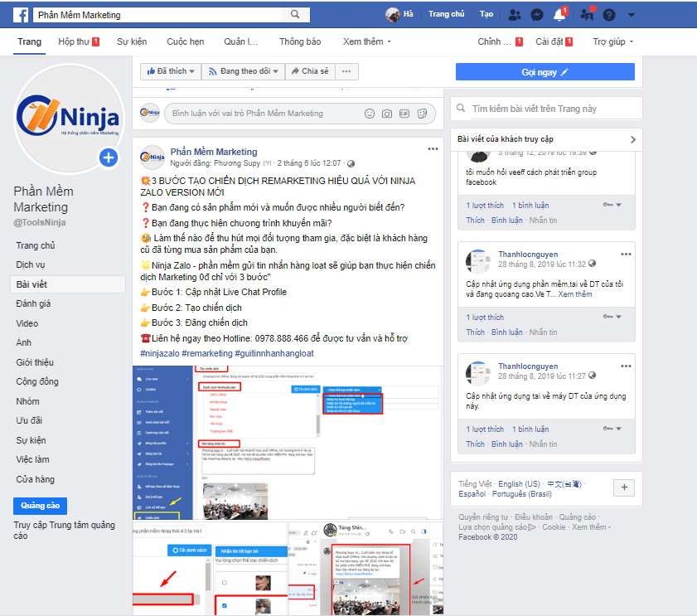The image size is (697, 616).
Task: Select Nhóm in the left sidebar
Action: point(27,401)
